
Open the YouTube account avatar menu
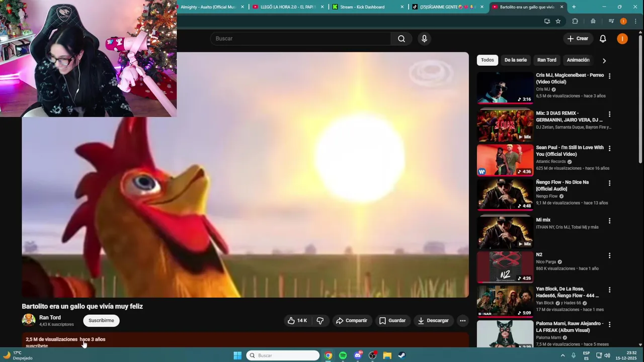click(622, 39)
